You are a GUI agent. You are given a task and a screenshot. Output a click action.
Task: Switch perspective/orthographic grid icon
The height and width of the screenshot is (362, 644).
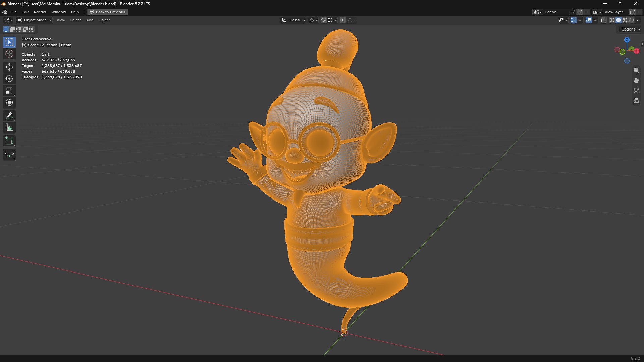[x=636, y=101]
